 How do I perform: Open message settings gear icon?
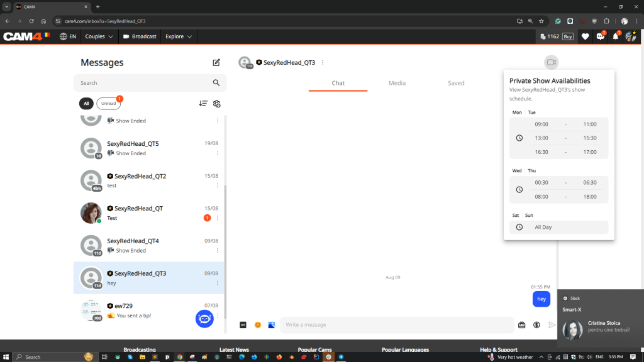coord(217,104)
